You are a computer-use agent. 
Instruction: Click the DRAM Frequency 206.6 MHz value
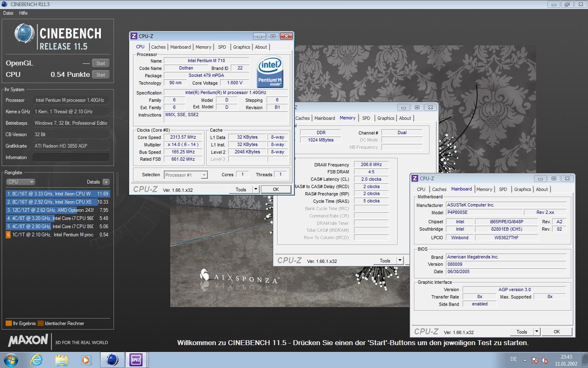coord(372,164)
